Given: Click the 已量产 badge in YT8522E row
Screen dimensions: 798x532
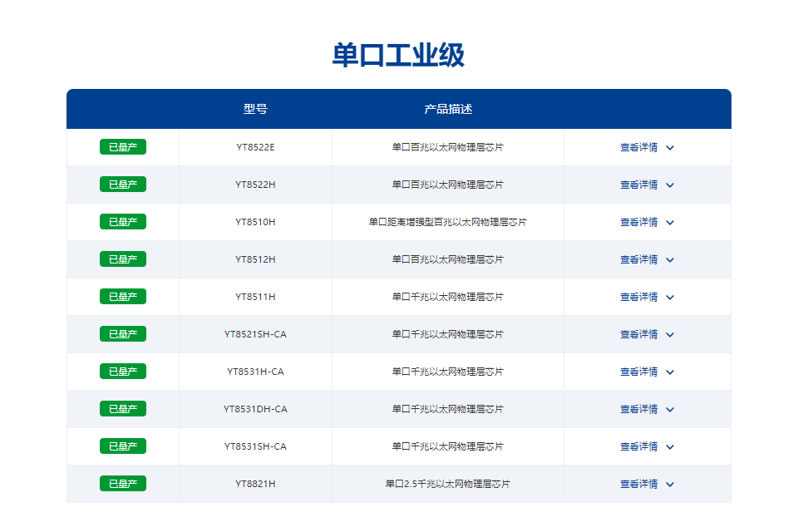Looking at the screenshot, I should point(123,146).
